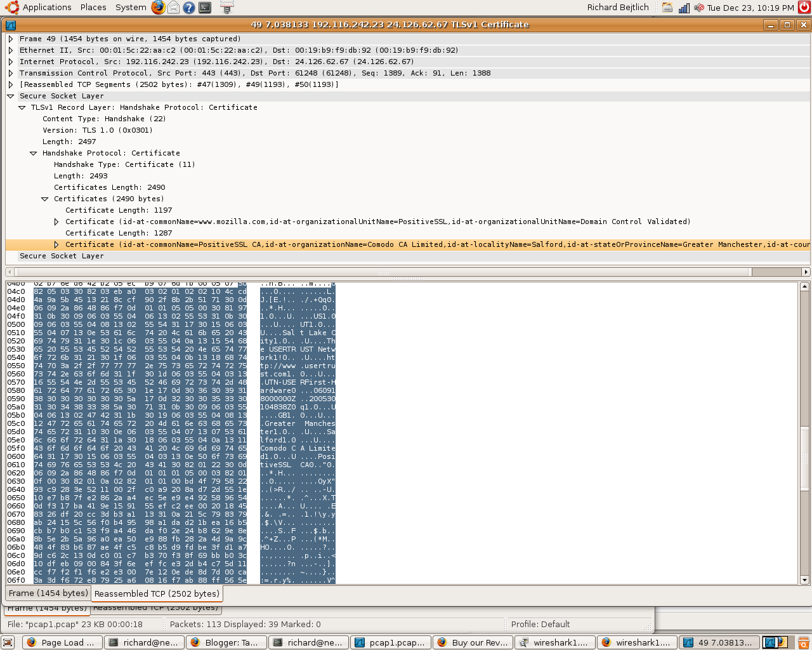Screen dimensions: 812x650
Task: Expand Transmission Control Protocol row
Action: 11,73
